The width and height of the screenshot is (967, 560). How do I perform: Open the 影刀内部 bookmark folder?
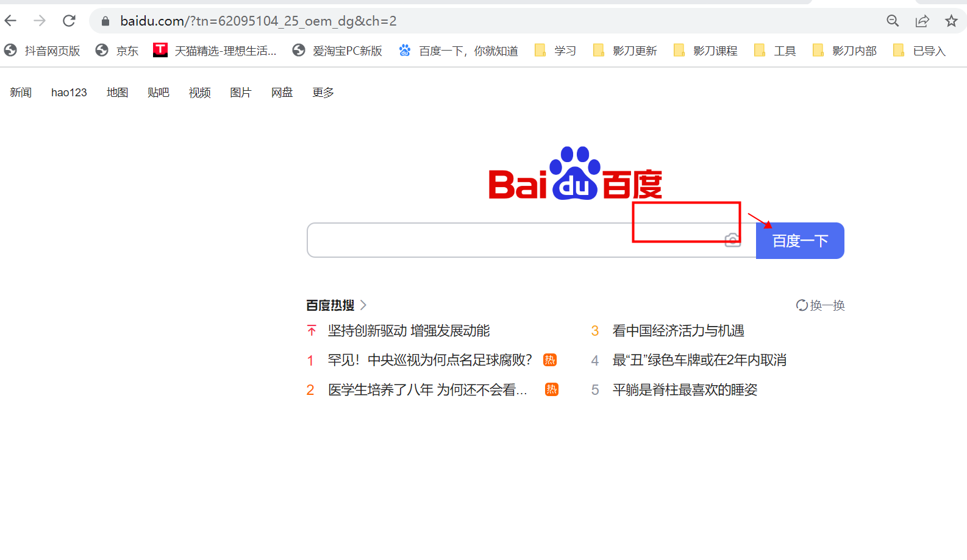tap(844, 51)
